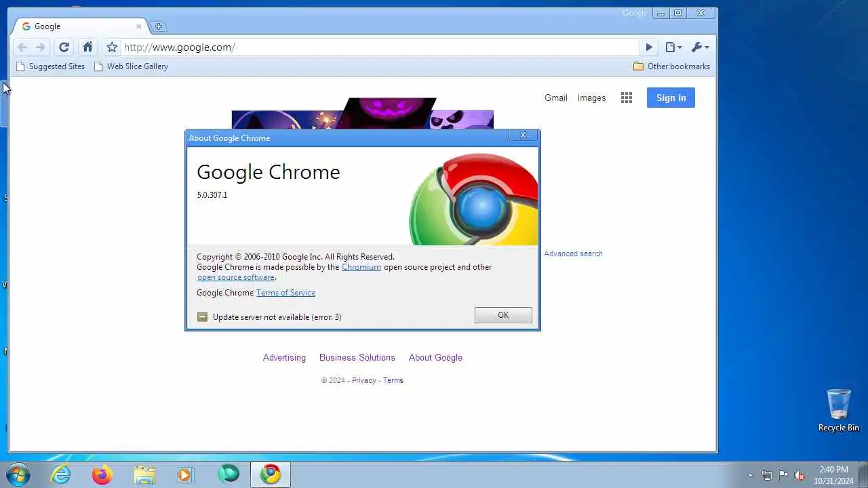
Task: Open the Terms footer link
Action: (393, 380)
